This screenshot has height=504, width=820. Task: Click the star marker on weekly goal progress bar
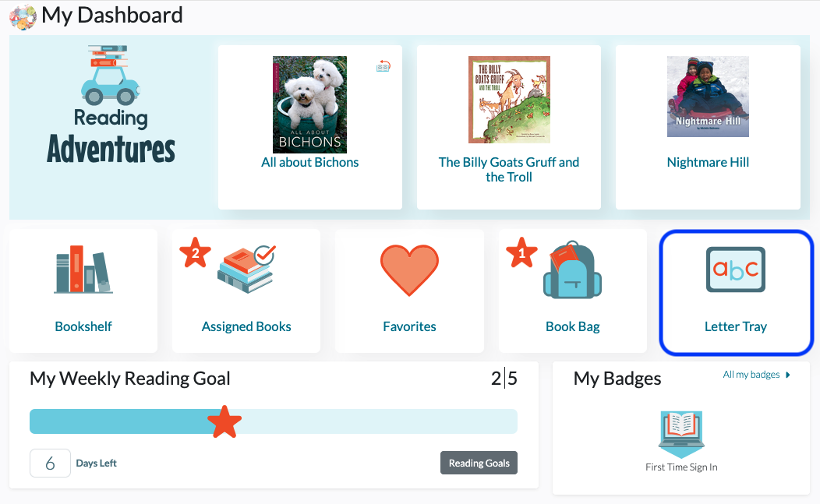(224, 421)
